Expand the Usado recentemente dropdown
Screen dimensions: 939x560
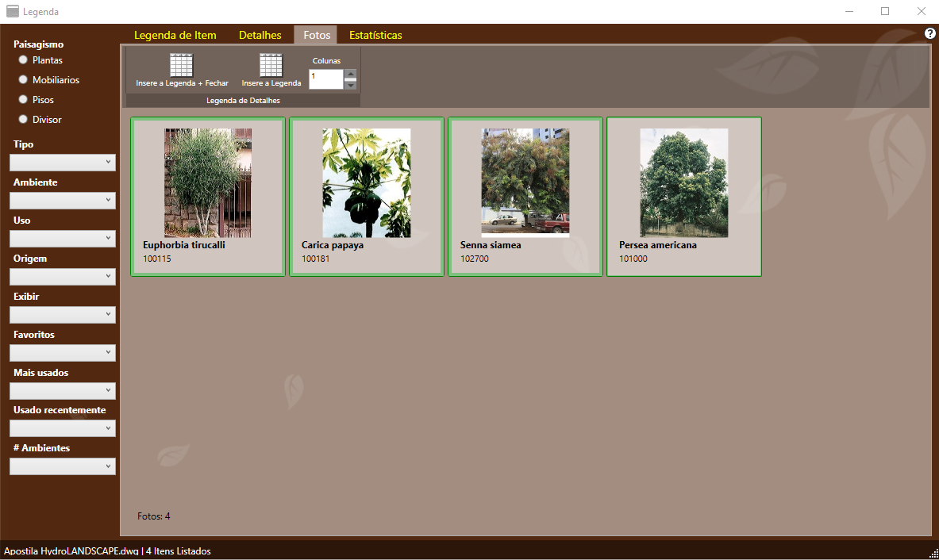[x=63, y=428]
